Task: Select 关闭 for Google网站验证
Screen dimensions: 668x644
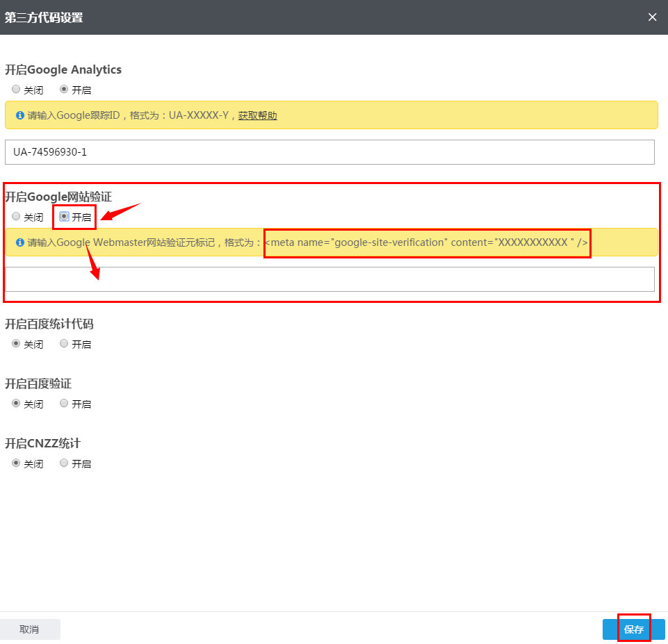Action: click(16, 217)
